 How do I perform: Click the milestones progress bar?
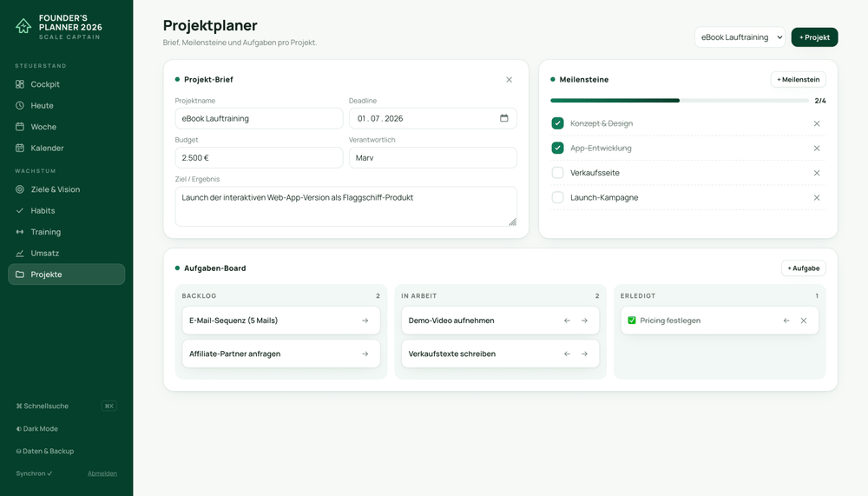point(680,100)
